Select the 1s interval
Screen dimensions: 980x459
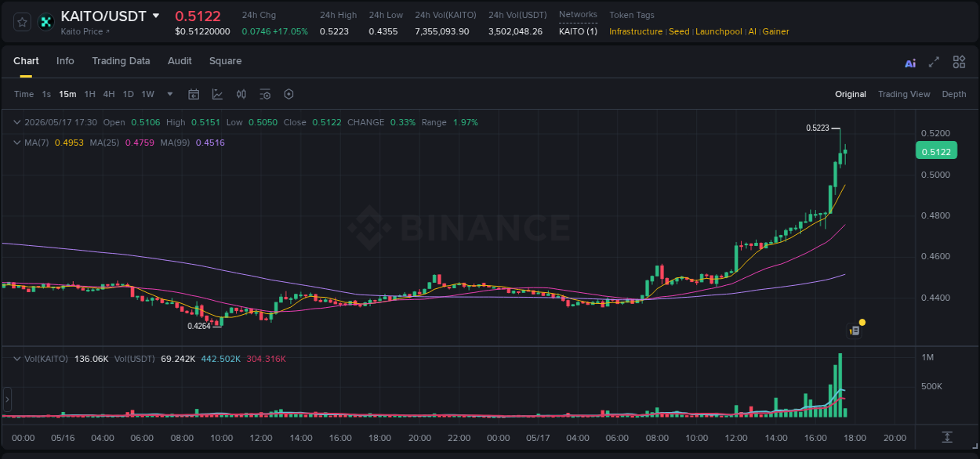pos(46,94)
